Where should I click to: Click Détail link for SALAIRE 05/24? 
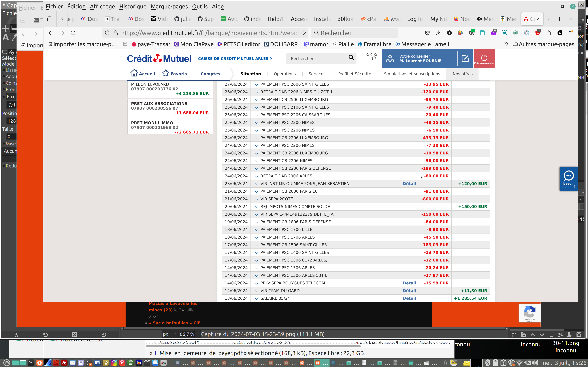point(409,298)
